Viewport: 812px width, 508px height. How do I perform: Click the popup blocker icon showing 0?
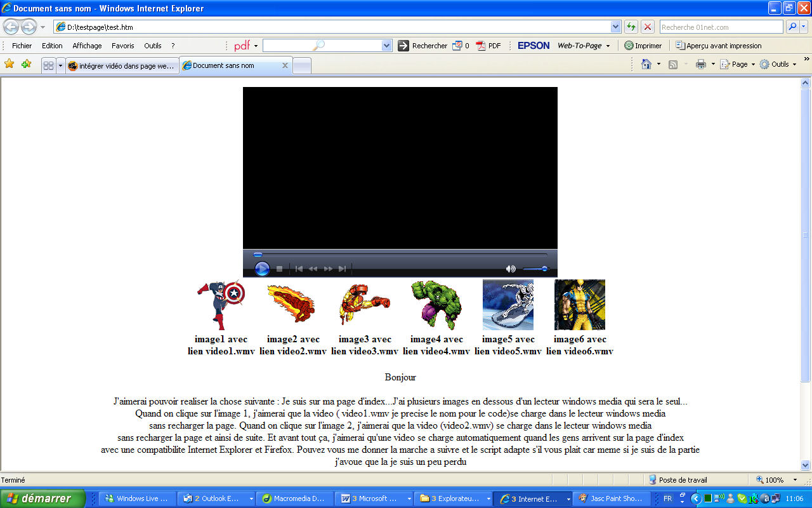click(x=461, y=46)
